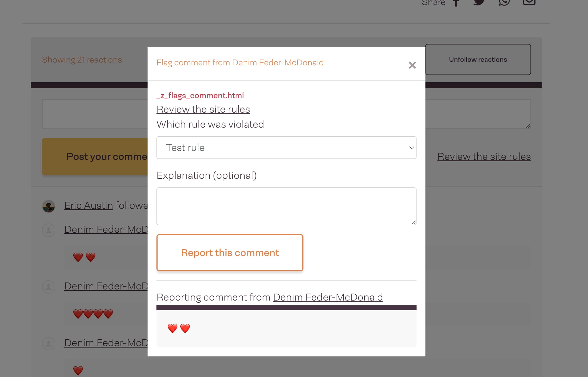Dismiss the flag dialog with the X

[412, 65]
